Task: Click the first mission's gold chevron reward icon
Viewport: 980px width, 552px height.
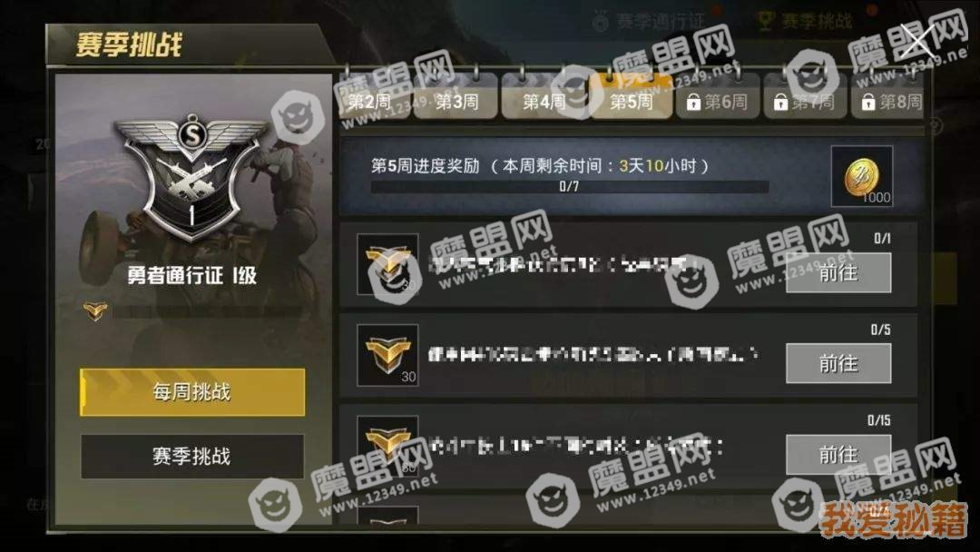Action: coord(387,264)
